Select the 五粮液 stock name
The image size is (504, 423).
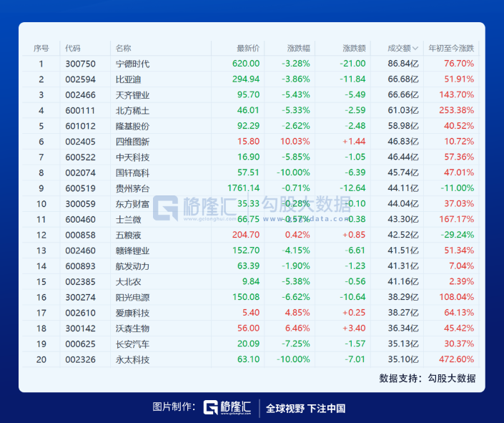coord(129,235)
